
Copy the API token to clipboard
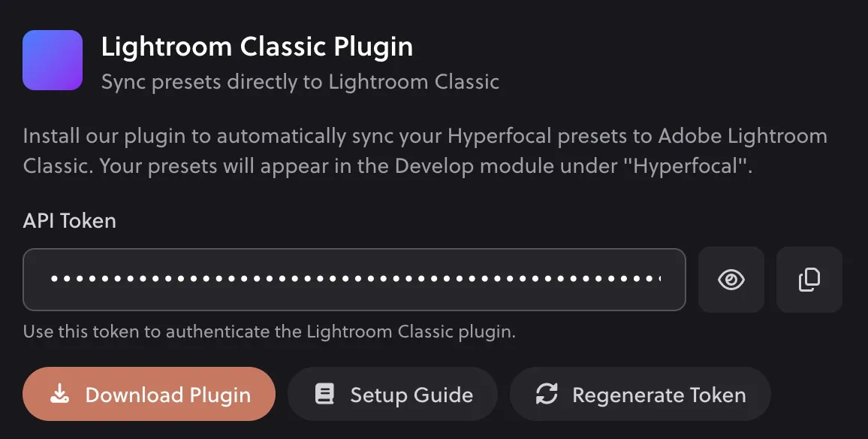point(809,280)
